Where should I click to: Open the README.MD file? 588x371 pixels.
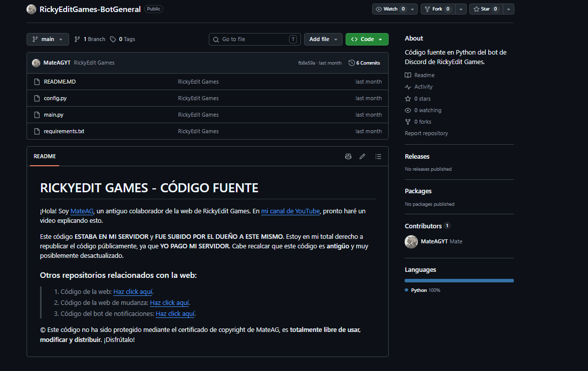60,82
